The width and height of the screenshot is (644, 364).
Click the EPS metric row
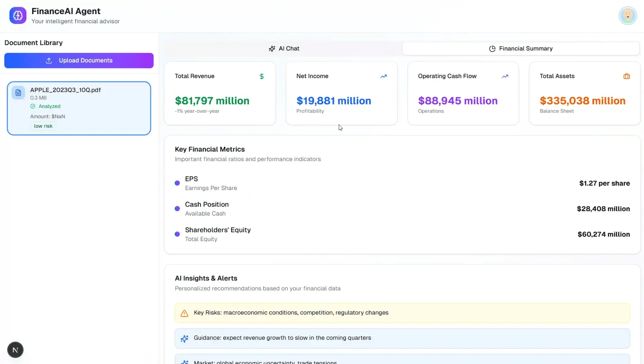(402, 183)
